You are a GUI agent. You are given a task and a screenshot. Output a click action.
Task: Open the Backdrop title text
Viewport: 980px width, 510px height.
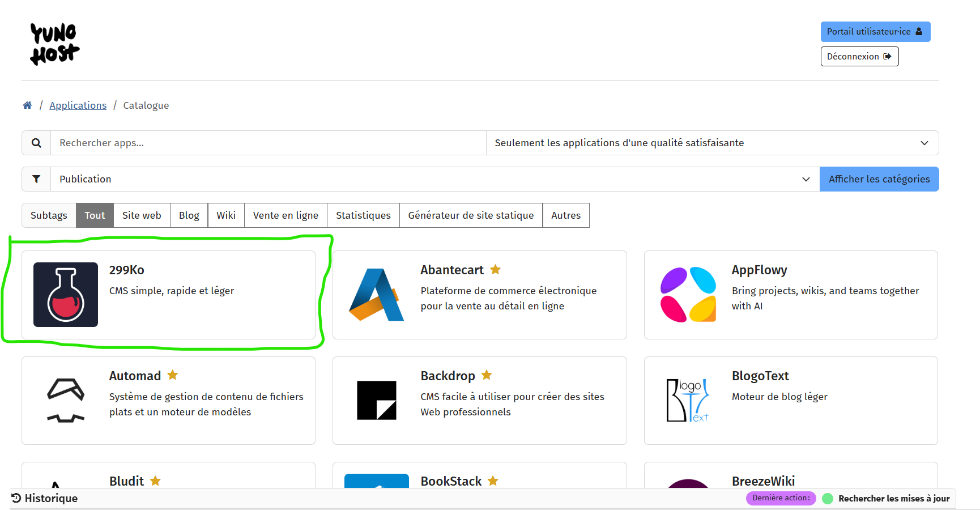click(x=448, y=376)
